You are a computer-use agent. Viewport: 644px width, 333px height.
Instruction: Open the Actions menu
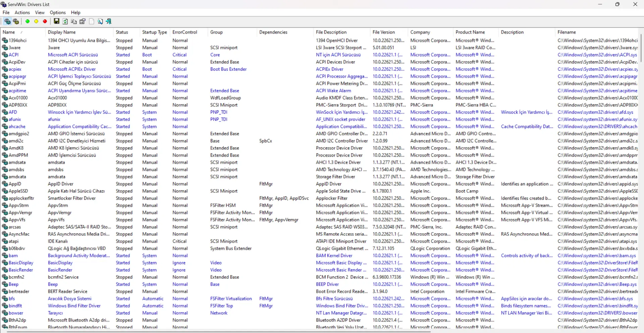[22, 12]
